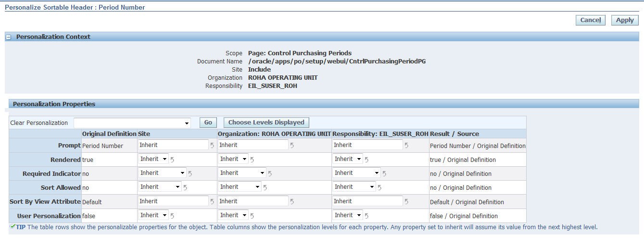The height and width of the screenshot is (246, 644).
Task: Click 'Personalization Properties' section header
Action: click(x=54, y=104)
